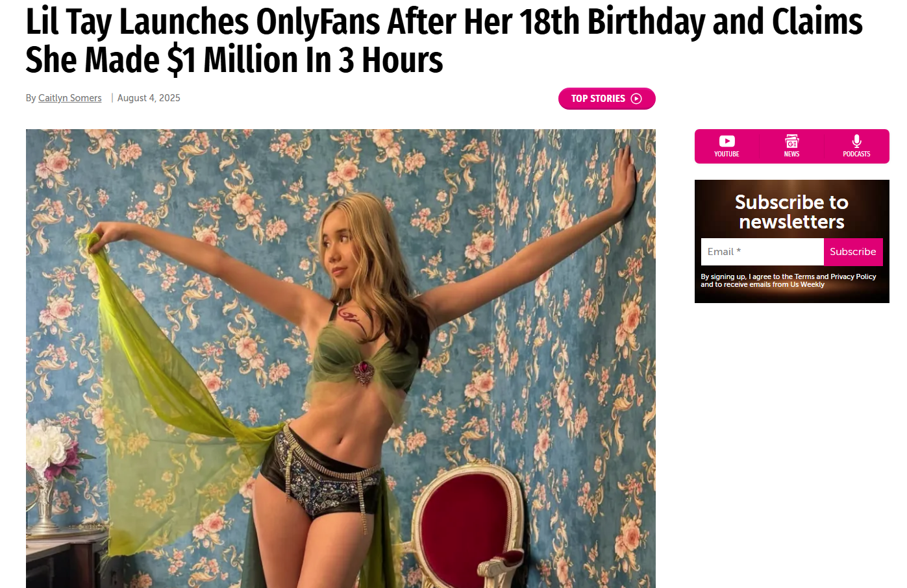Open the Privacy Policy link
This screenshot has width=907, height=588.
(x=853, y=276)
